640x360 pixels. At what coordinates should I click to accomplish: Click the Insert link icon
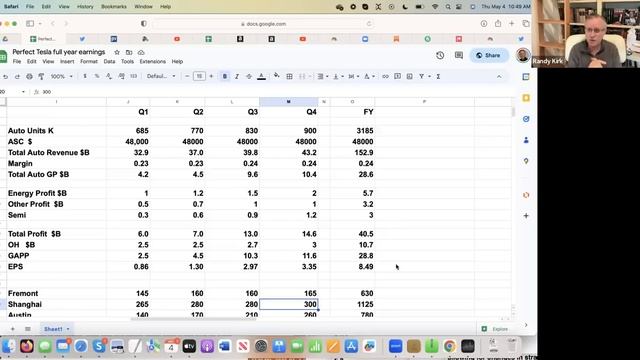pos(385,76)
